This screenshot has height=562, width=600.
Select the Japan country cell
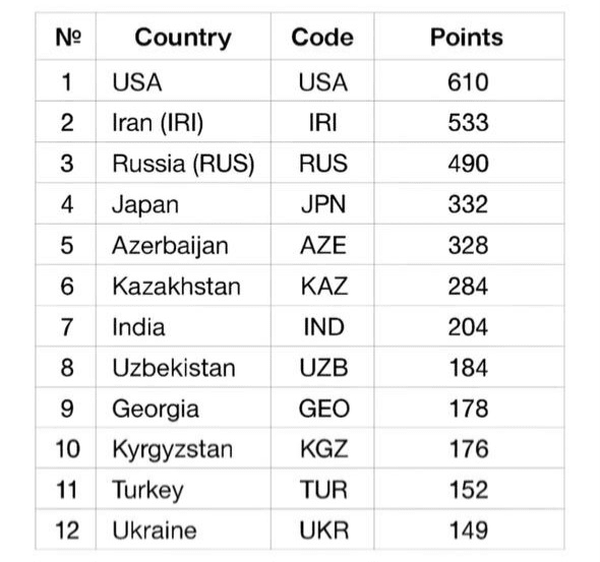coord(145,205)
